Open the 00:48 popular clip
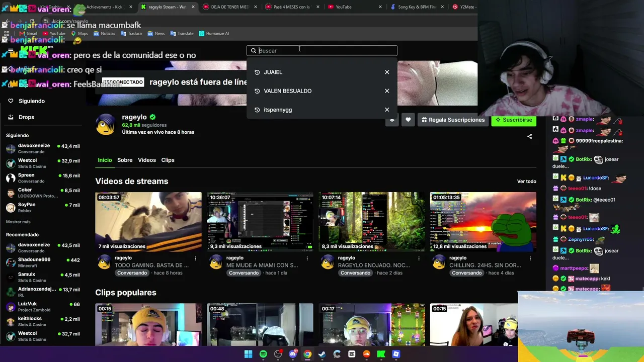644x362 pixels. pyautogui.click(x=260, y=325)
